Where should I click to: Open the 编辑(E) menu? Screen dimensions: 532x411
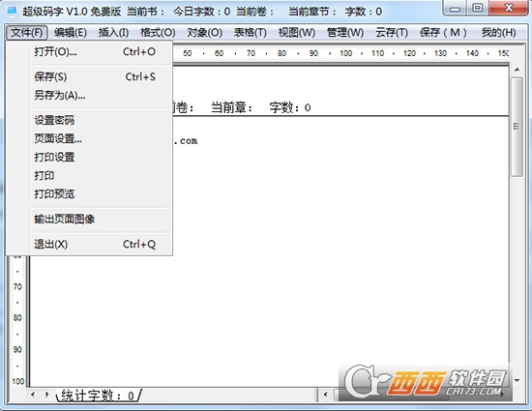(71, 33)
